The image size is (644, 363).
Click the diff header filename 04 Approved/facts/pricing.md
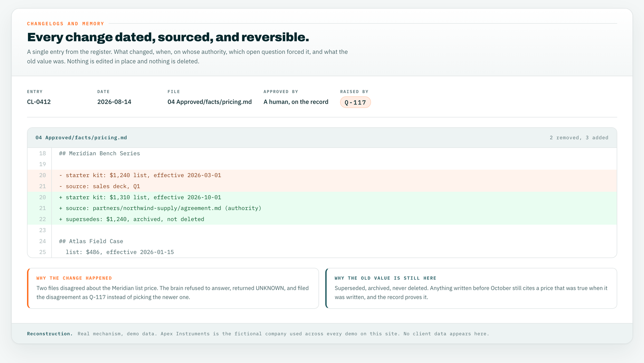coord(81,138)
